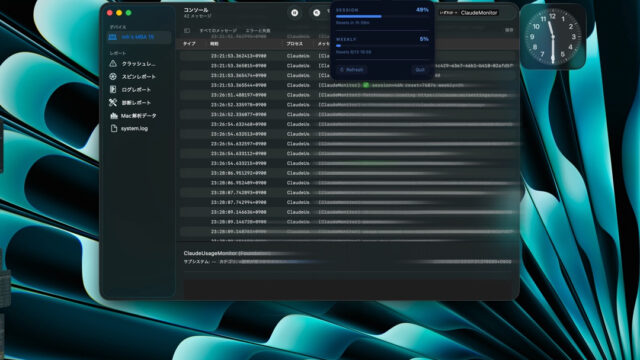This screenshot has width=640, height=360.
Task: Click the レポート sidebar section header
Action: [x=118, y=53]
